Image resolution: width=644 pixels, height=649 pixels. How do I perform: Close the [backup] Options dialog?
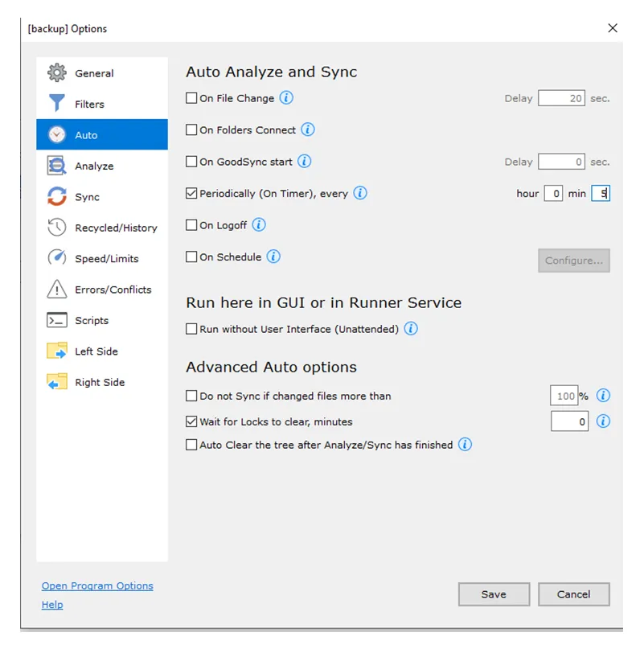click(x=613, y=28)
